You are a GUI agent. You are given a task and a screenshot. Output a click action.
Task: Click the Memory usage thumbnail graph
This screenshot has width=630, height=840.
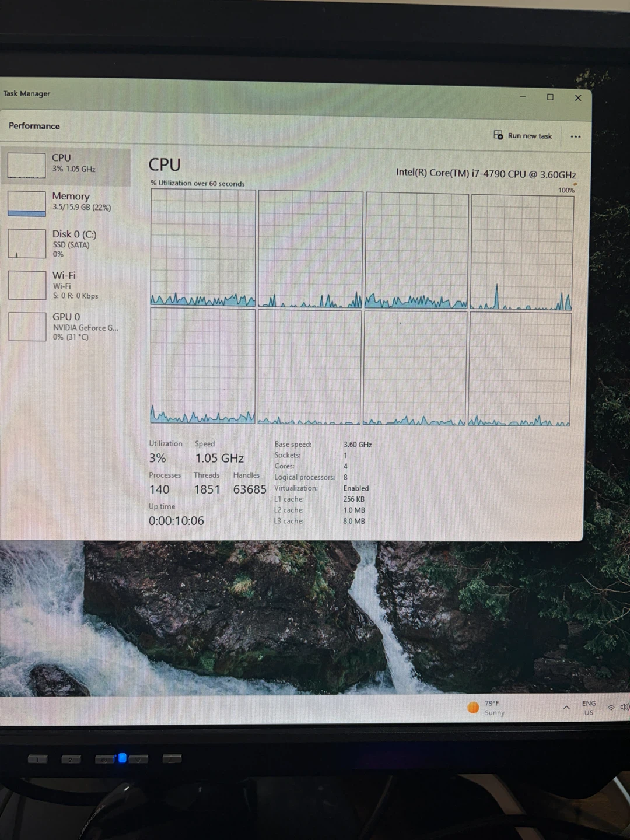pyautogui.click(x=26, y=204)
